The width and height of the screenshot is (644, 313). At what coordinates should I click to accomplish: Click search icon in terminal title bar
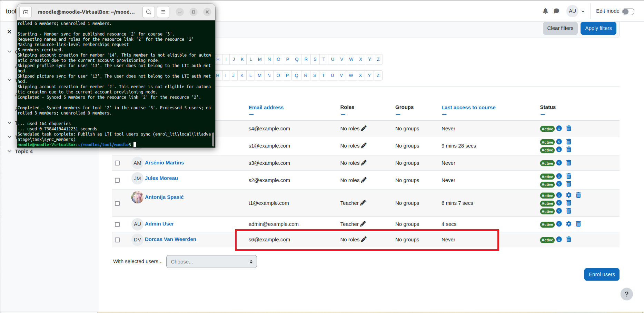click(x=148, y=12)
